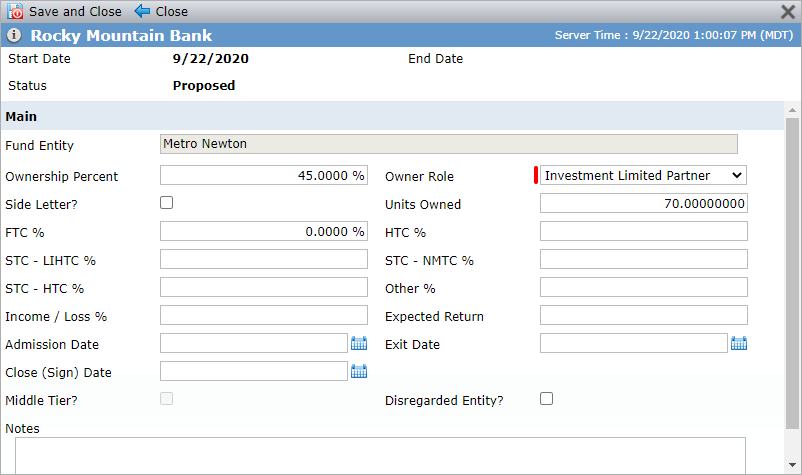The width and height of the screenshot is (802, 475).
Task: Enable the Side Letter checkbox
Action: [x=166, y=202]
